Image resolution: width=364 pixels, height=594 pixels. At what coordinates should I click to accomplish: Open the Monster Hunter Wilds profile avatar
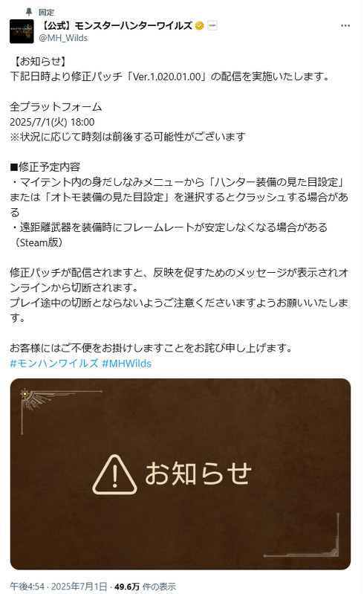coord(22,31)
